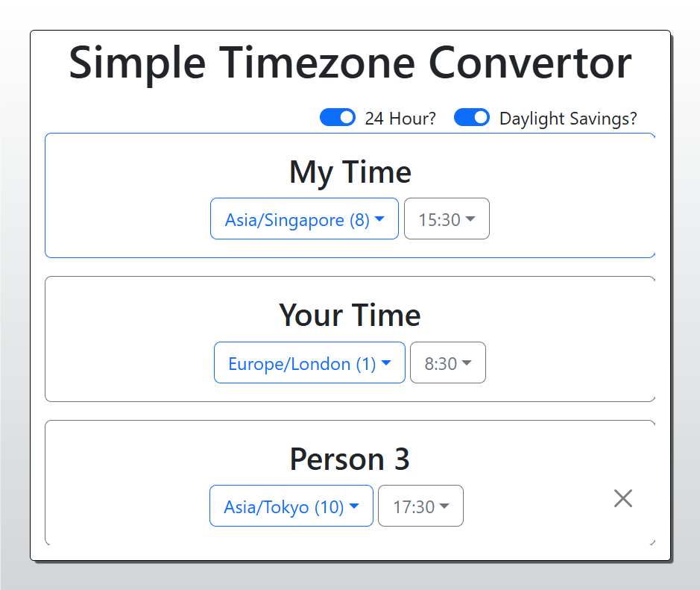Open the Europe/London (1) timezone dropdown
700x590 pixels.
pyautogui.click(x=310, y=363)
